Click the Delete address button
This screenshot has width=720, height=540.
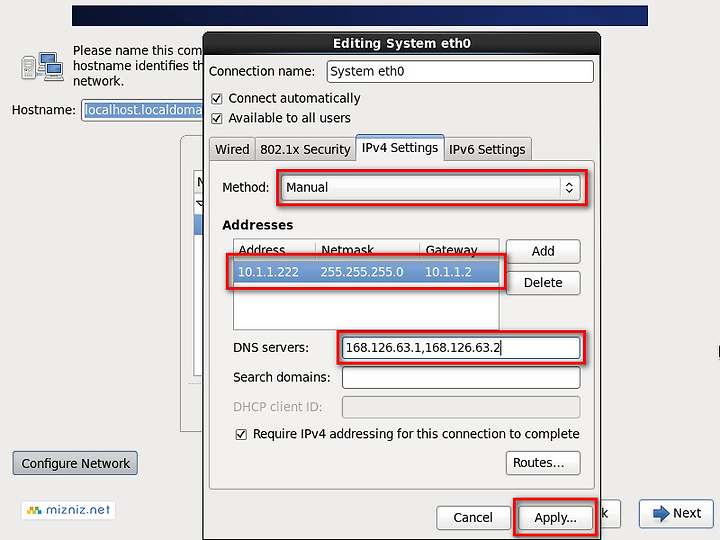[543, 282]
